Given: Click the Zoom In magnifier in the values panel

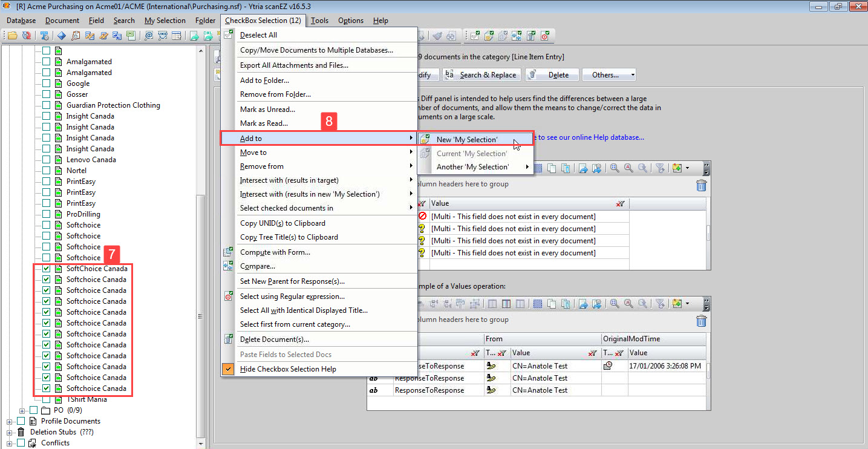Looking at the screenshot, I should [615, 168].
